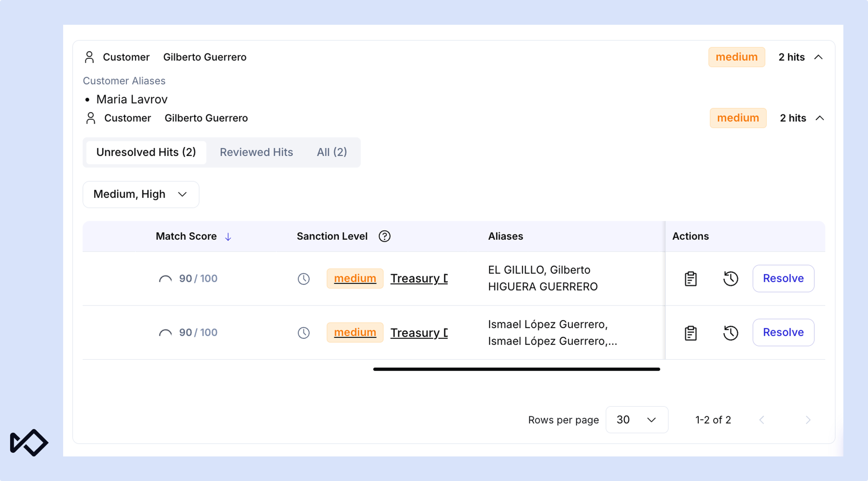Click the top 2 hits label
Image resolution: width=868 pixels, height=481 pixels.
click(792, 57)
